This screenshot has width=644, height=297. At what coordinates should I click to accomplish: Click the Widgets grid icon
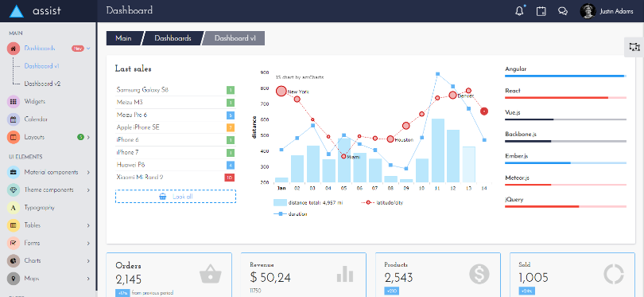14,102
